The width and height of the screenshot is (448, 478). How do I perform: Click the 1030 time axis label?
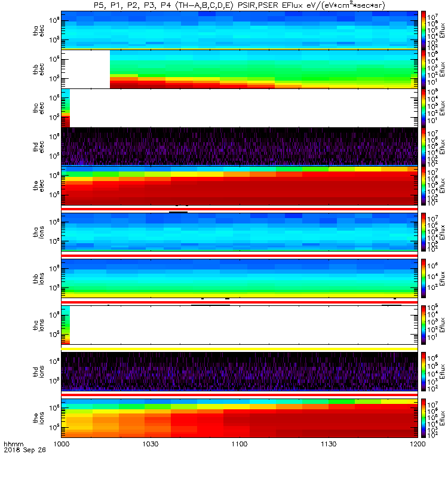(x=151, y=444)
